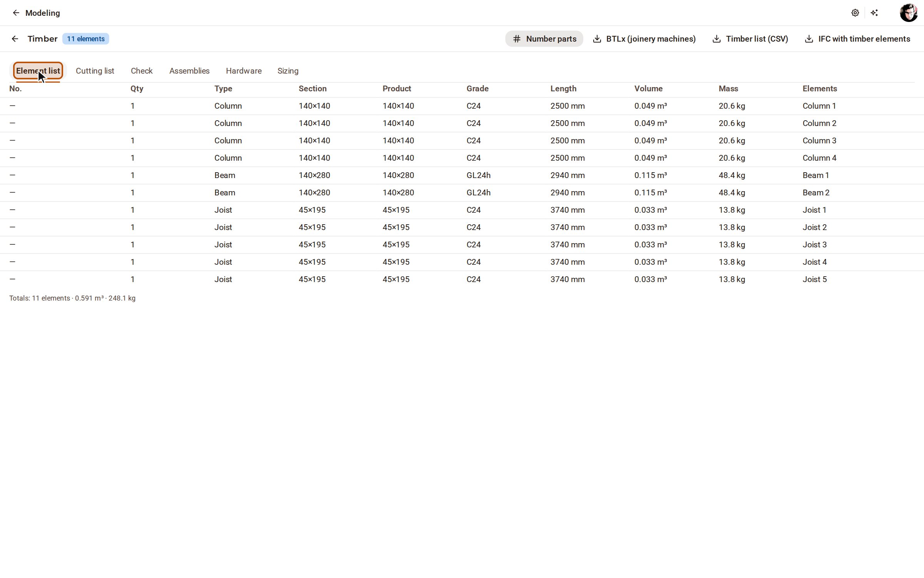
Task: Open settings via the gear icon
Action: tap(855, 13)
